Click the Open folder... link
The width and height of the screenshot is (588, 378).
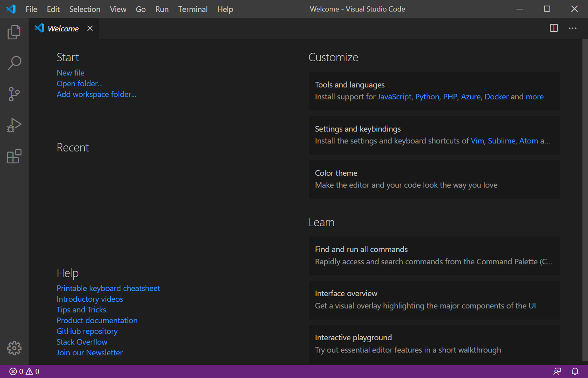click(79, 83)
